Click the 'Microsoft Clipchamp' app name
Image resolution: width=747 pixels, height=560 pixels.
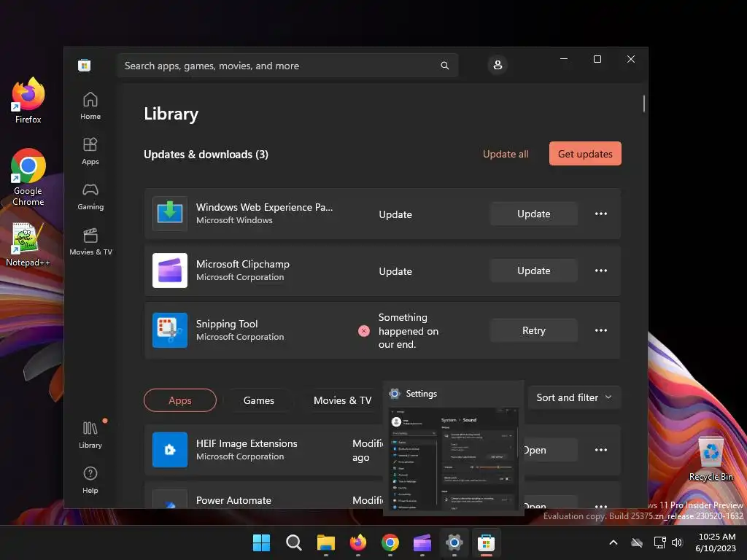point(242,264)
